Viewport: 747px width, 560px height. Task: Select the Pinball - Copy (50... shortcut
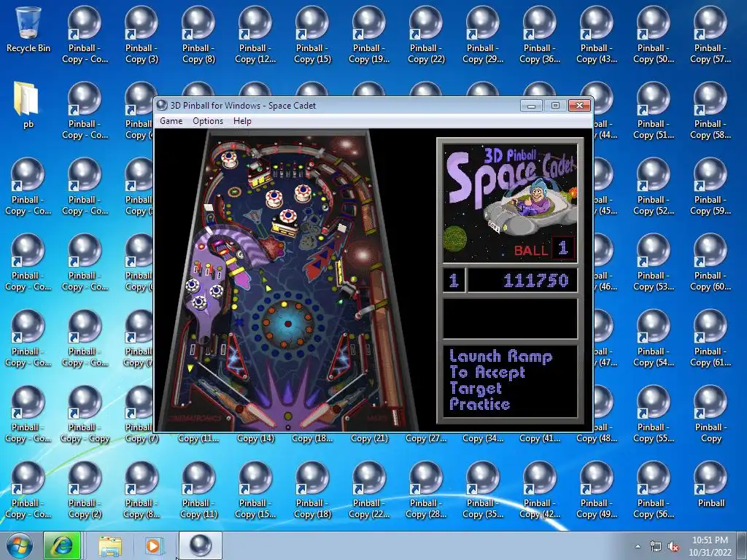[x=654, y=35]
